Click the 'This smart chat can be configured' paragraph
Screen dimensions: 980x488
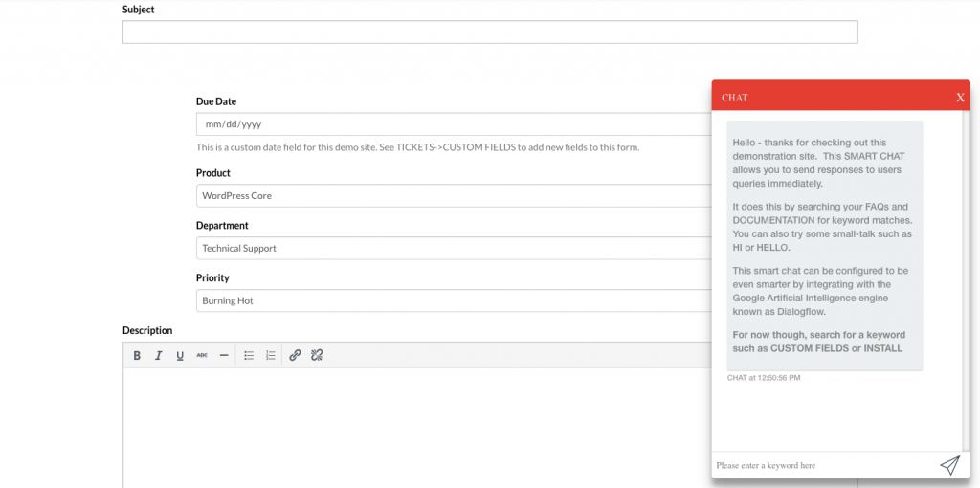(819, 291)
